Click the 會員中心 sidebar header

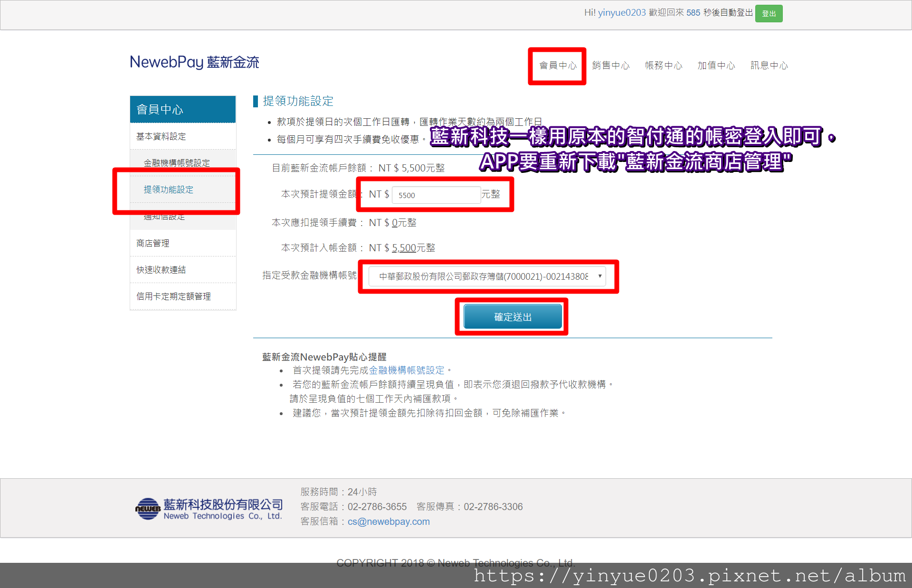[x=183, y=109]
